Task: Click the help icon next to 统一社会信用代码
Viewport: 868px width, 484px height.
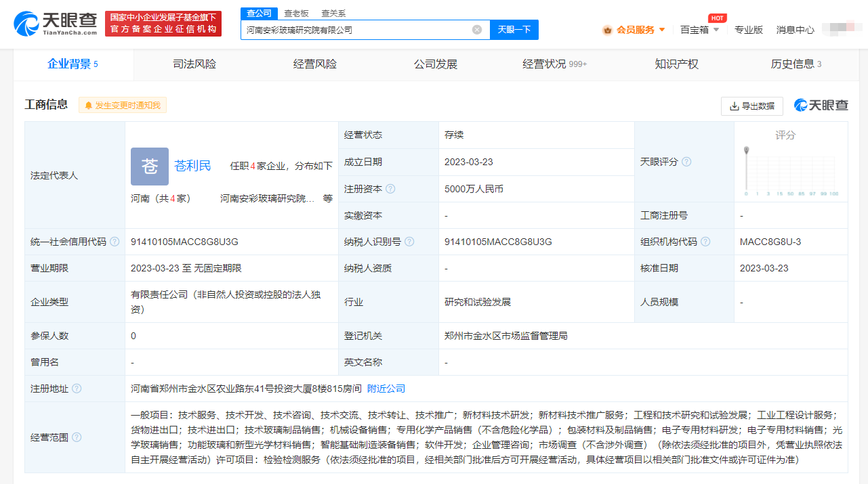Action: 115,242
